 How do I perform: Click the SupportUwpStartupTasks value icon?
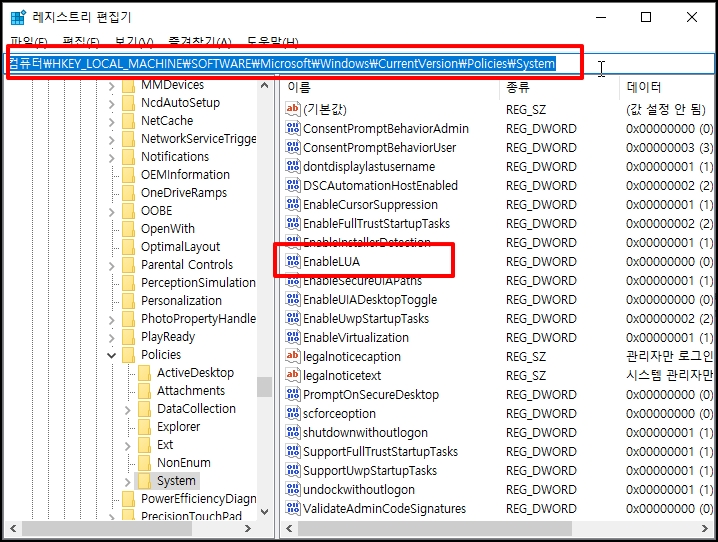pos(293,470)
